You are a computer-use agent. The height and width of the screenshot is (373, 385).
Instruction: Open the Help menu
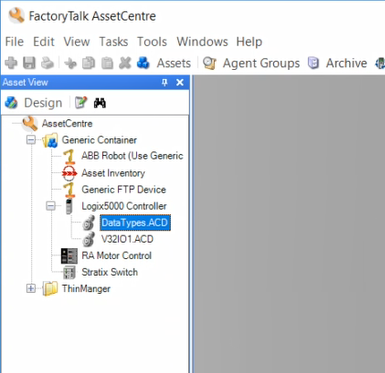249,42
